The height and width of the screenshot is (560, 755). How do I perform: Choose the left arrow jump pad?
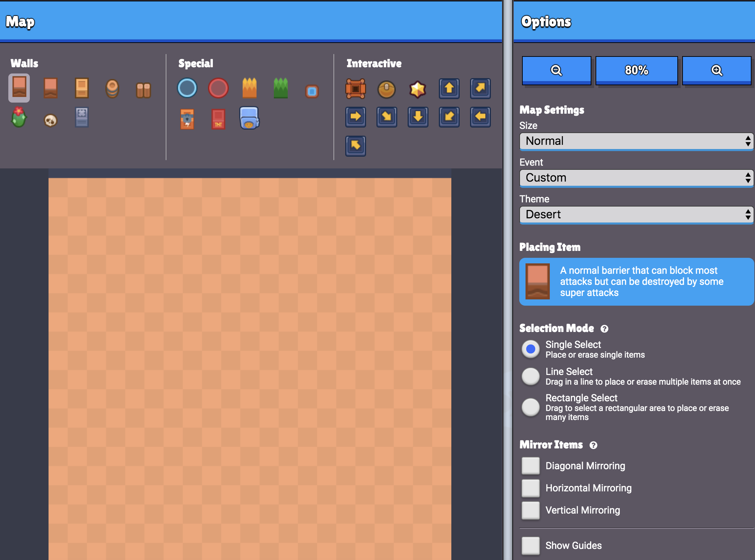(480, 117)
